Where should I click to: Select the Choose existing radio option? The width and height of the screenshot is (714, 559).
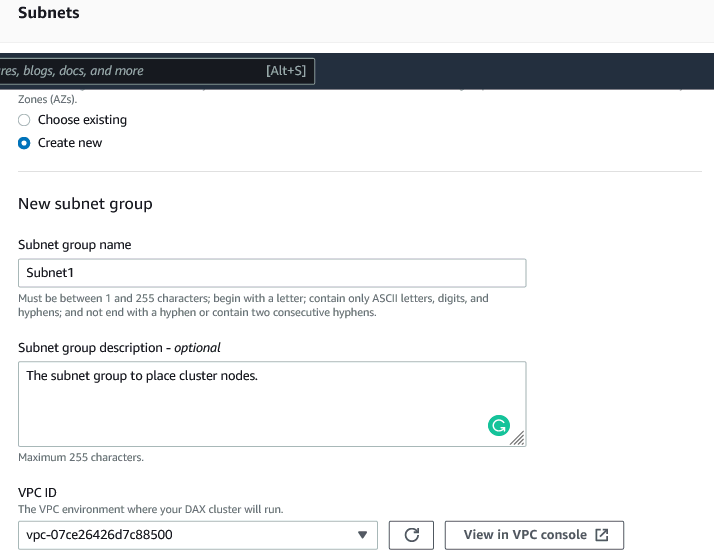click(25, 120)
